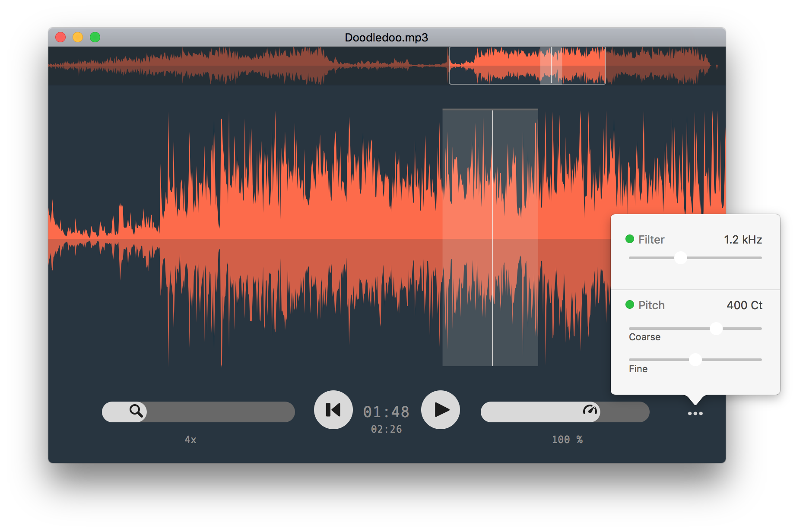Close the window with the red button
Image resolution: width=806 pixels, height=532 pixels.
pos(60,37)
